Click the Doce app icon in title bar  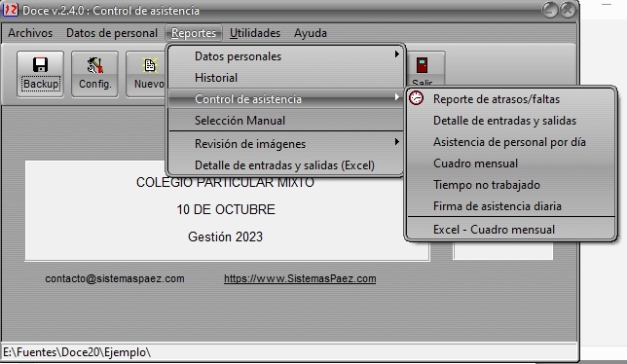[10, 10]
